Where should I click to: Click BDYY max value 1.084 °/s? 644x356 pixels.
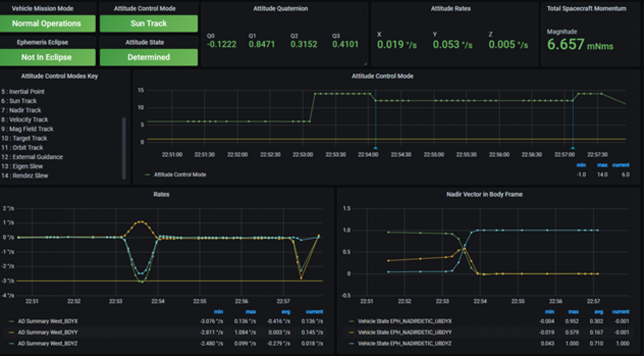click(245, 333)
